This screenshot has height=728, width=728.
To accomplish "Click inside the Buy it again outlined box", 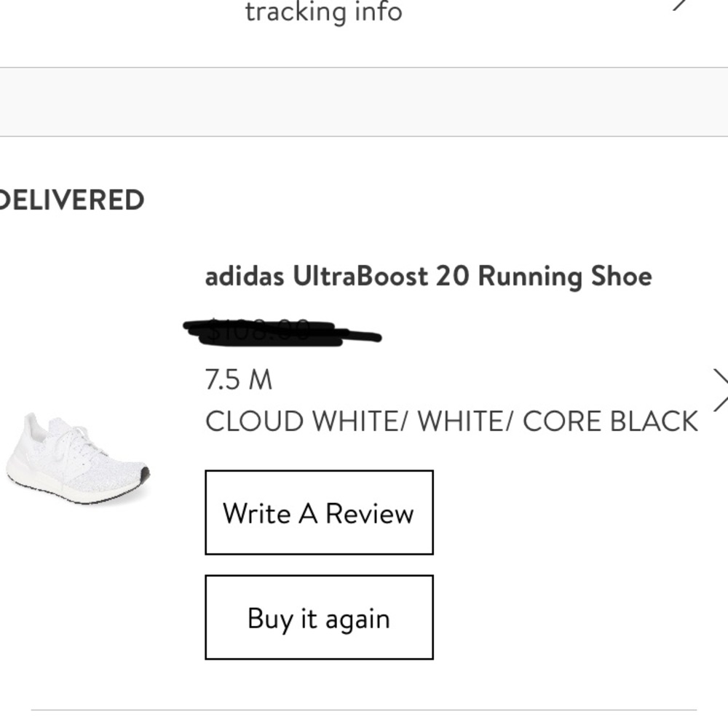I will coord(319,617).
